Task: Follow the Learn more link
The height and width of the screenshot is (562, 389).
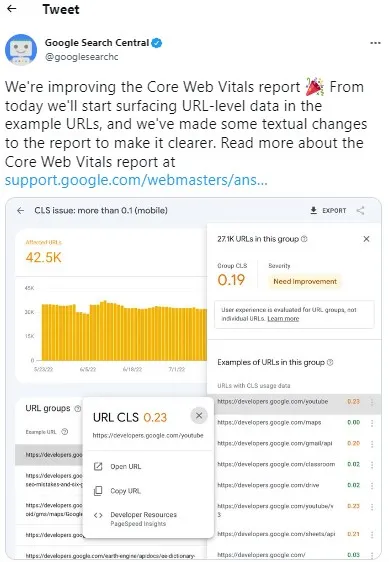Action: click(283, 319)
